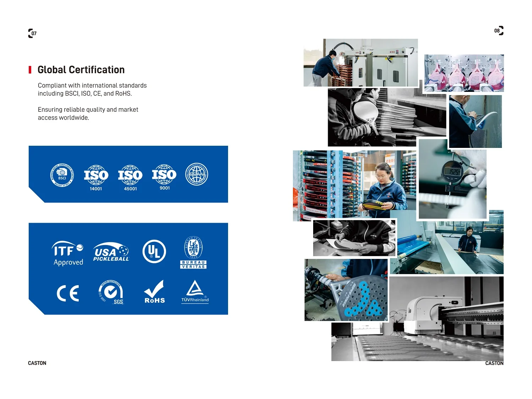The width and height of the screenshot is (532, 399).
Task: Open the photo of woman holding yellow-black racket
Action: tap(355, 185)
